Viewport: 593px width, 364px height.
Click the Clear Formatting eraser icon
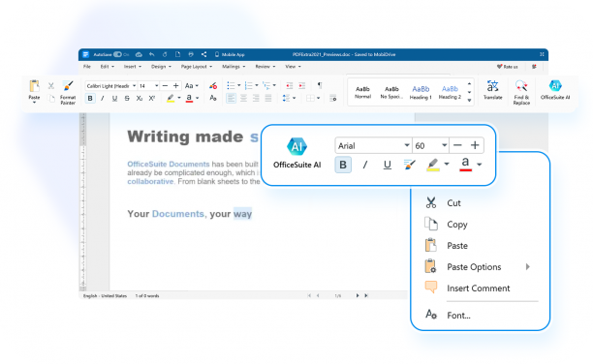pos(213,86)
